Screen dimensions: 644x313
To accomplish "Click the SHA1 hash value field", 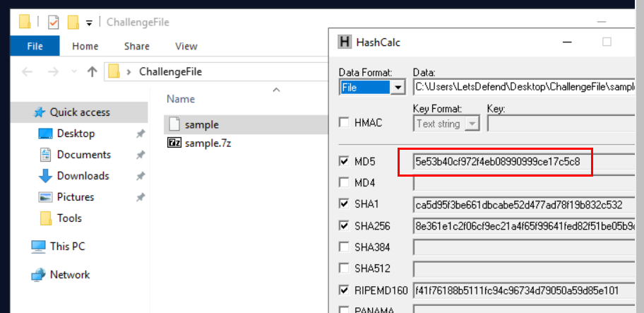I will (x=524, y=205).
